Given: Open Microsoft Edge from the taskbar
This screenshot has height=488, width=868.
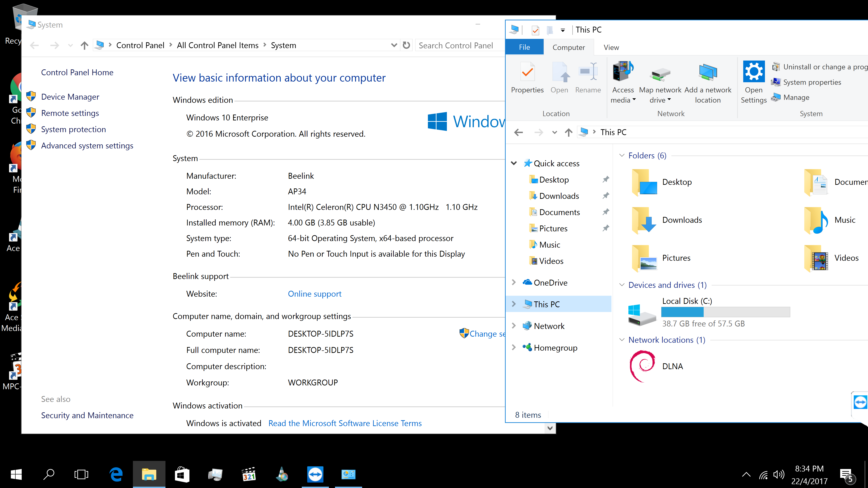Looking at the screenshot, I should [116, 474].
